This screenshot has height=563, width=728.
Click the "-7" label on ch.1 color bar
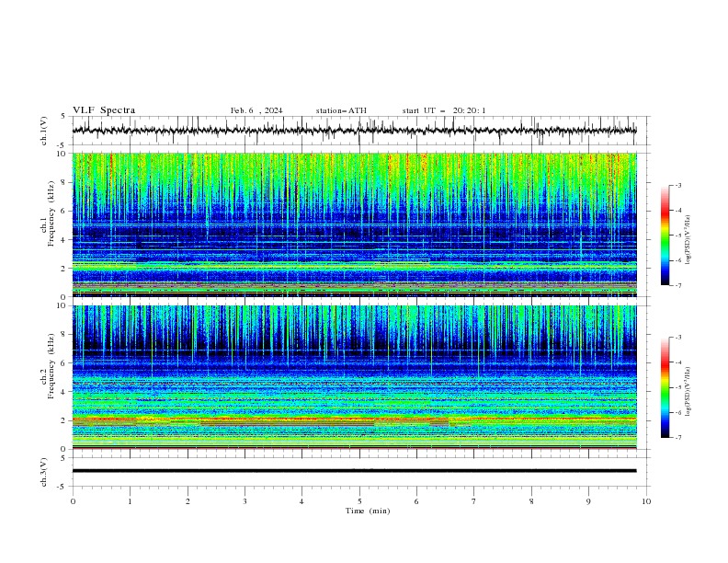(677, 285)
